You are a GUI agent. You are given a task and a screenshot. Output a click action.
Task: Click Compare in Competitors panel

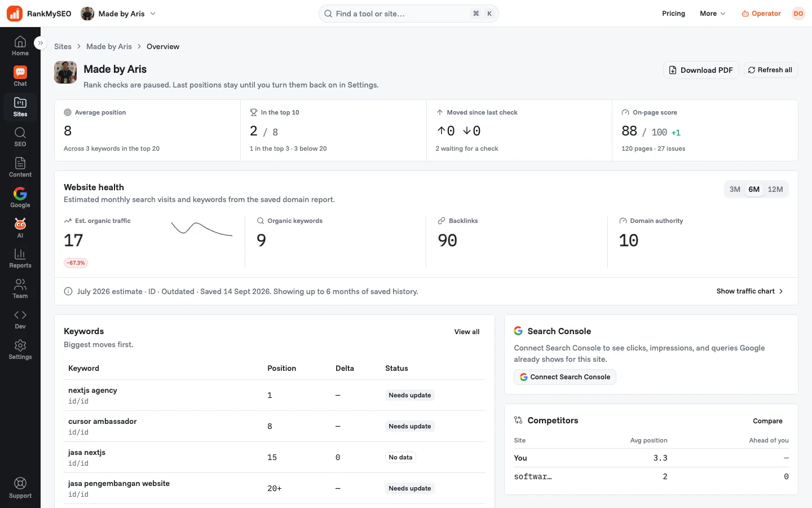767,421
